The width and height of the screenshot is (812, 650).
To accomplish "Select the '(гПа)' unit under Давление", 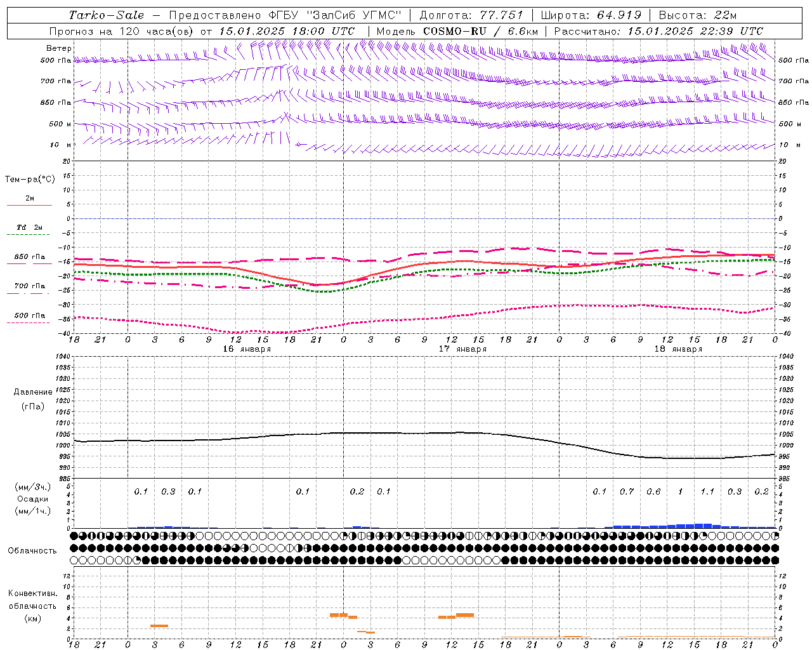I will point(33,406).
